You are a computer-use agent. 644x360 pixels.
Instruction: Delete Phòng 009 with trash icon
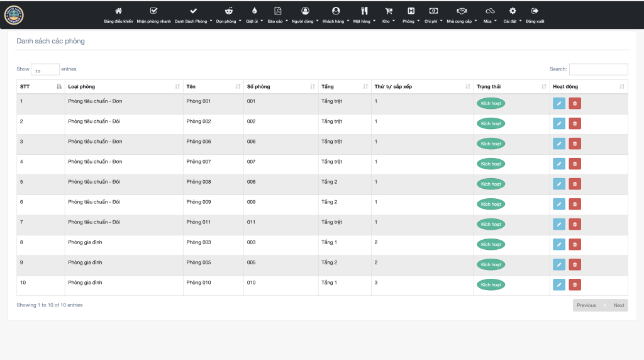(x=575, y=205)
